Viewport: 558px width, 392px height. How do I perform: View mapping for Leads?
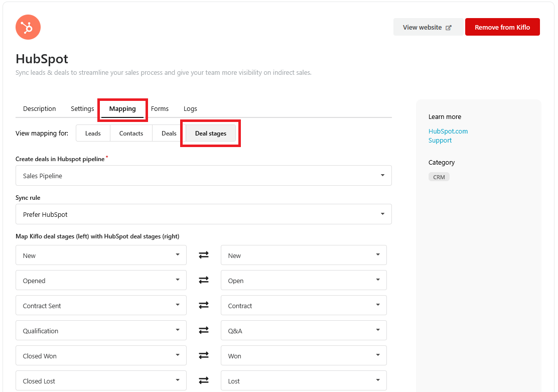tap(93, 133)
